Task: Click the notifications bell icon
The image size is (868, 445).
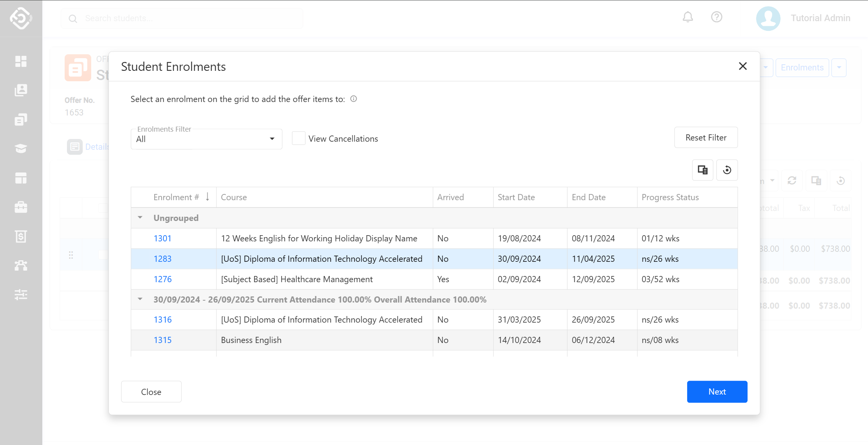Action: click(x=688, y=17)
